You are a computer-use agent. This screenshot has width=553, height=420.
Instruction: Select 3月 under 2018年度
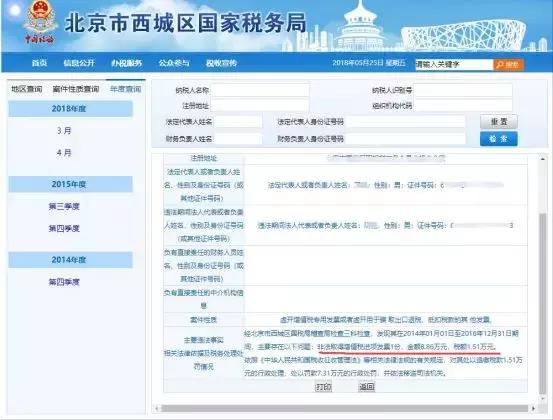coord(64,131)
